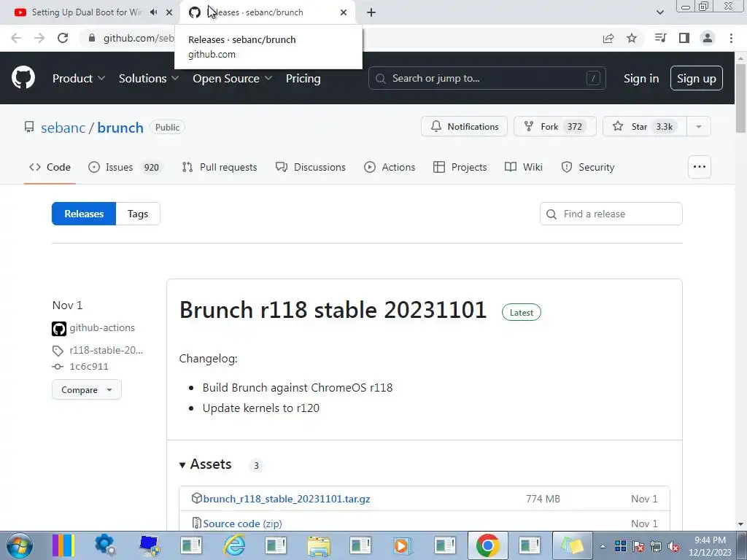Image resolution: width=747 pixels, height=560 pixels.
Task: Switch to the Code tab
Action: 50,167
